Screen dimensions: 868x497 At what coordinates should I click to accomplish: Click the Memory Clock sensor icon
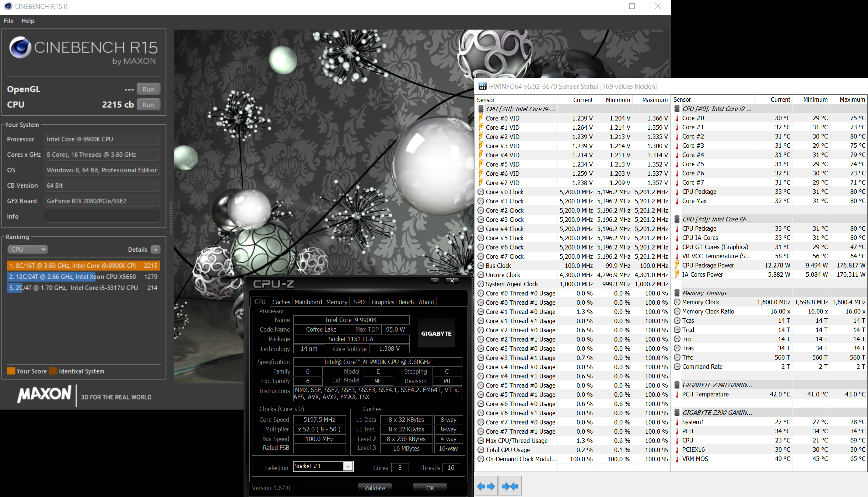click(x=677, y=302)
